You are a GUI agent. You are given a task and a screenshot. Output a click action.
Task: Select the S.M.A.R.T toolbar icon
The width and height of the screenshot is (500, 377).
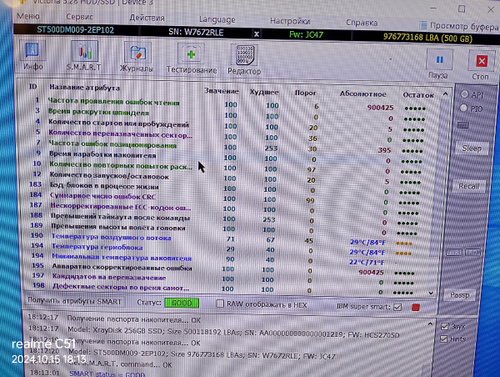(x=84, y=52)
